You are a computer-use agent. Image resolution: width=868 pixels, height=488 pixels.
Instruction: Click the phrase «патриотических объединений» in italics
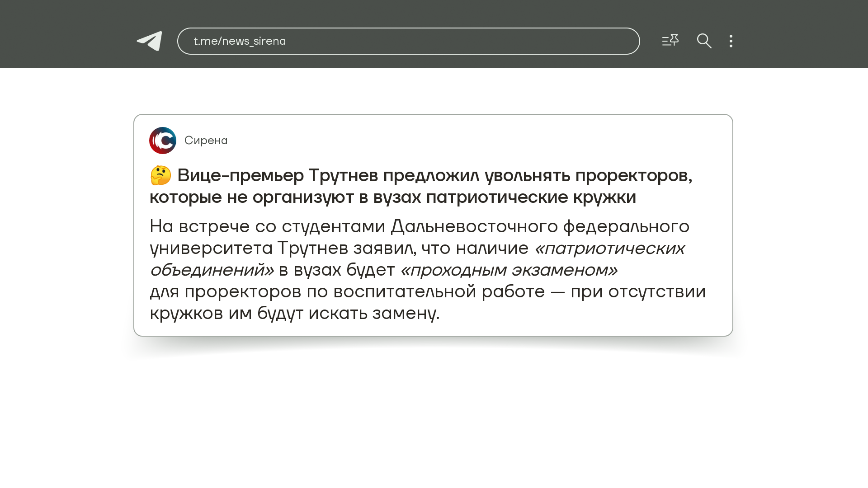609,248
